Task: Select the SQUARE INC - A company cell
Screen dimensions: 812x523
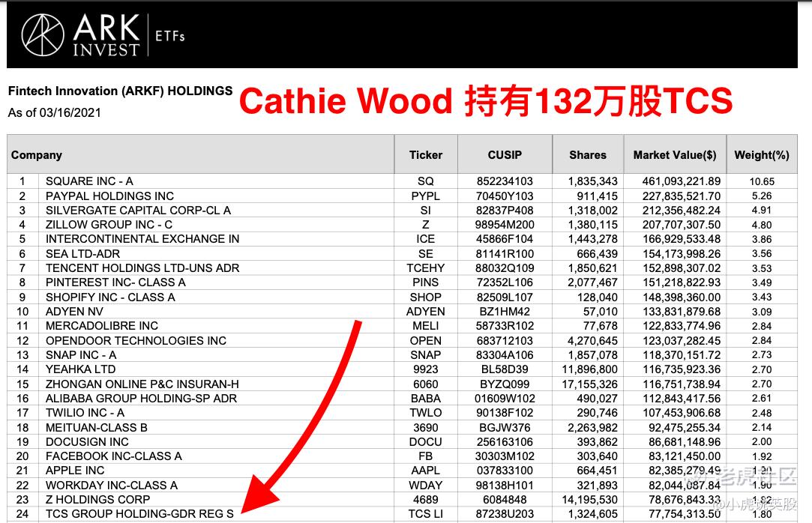Action: (216, 181)
